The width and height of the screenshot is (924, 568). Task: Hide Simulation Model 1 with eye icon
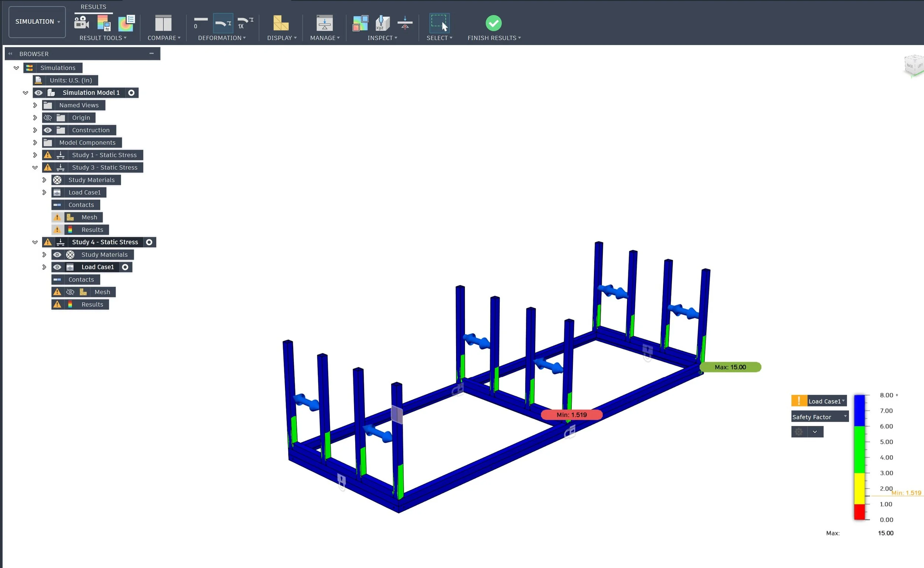[38, 93]
